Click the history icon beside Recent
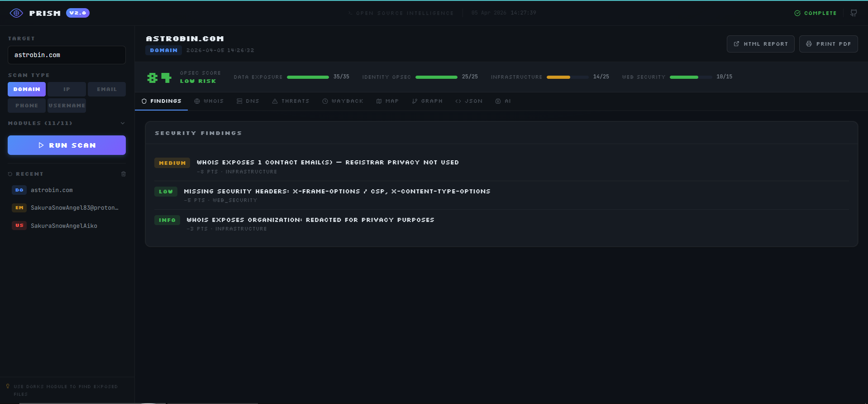This screenshot has width=868, height=404. (x=10, y=174)
